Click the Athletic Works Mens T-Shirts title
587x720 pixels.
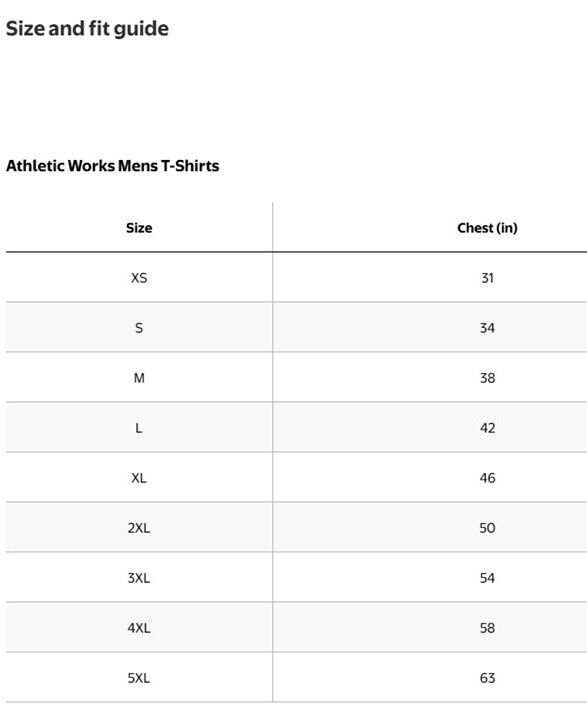[x=113, y=166]
